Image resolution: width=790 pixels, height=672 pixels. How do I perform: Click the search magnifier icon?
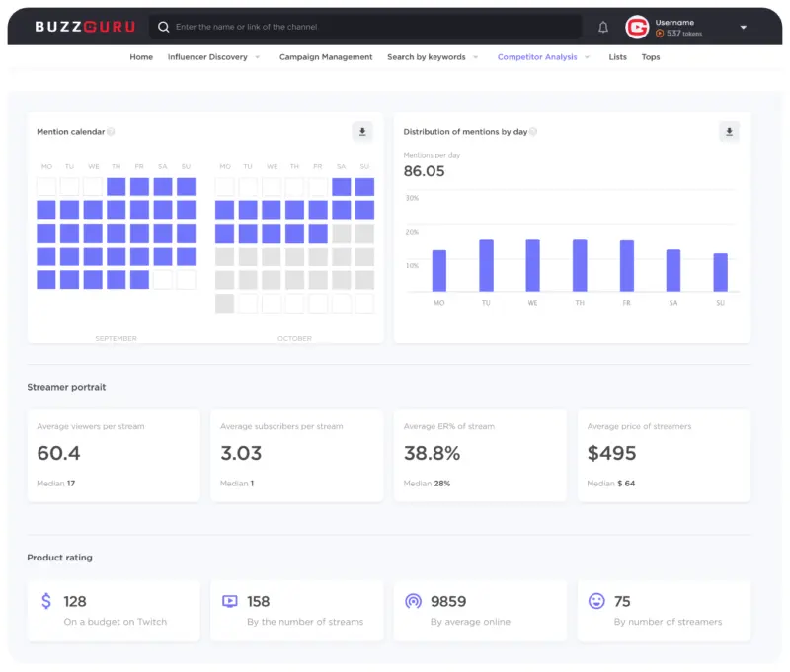click(x=164, y=27)
